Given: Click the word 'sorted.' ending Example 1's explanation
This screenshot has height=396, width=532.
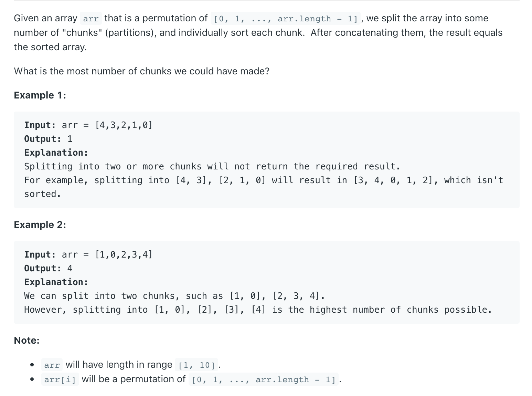Looking at the screenshot, I should (x=43, y=194).
